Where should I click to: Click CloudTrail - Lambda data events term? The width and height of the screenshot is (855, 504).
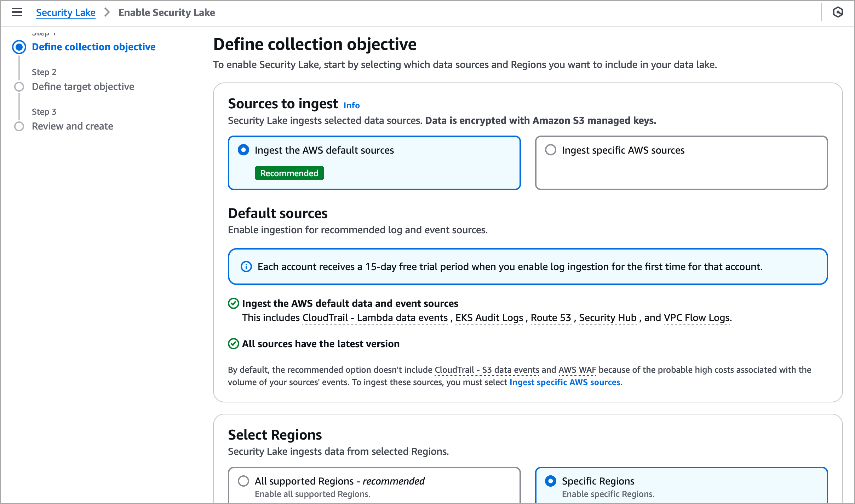(x=375, y=318)
